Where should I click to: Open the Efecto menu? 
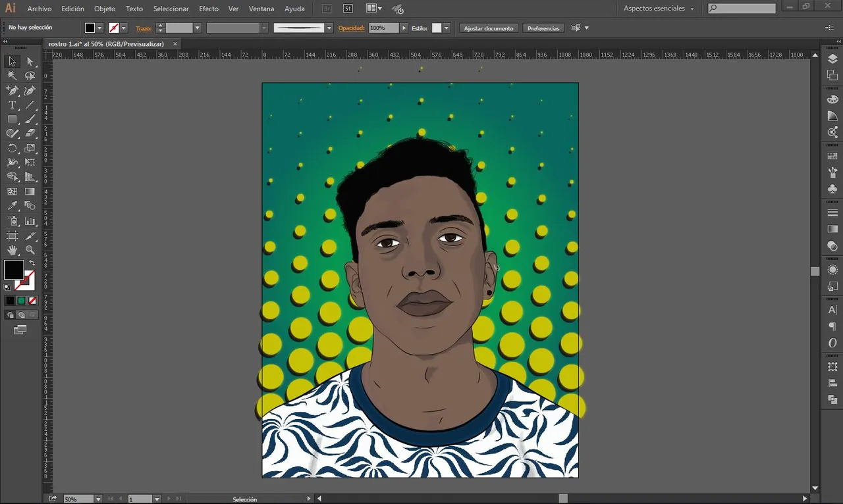(209, 9)
